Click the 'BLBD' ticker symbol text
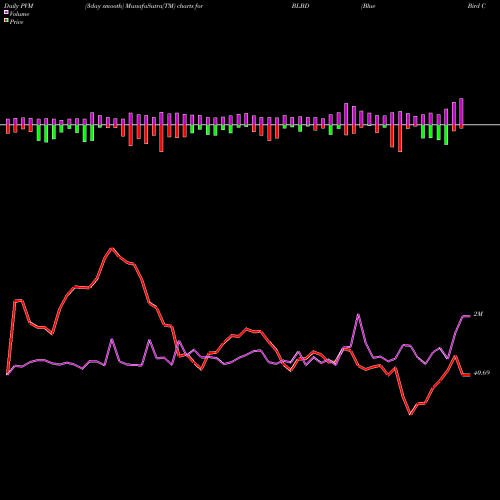500x500 pixels. click(x=300, y=6)
